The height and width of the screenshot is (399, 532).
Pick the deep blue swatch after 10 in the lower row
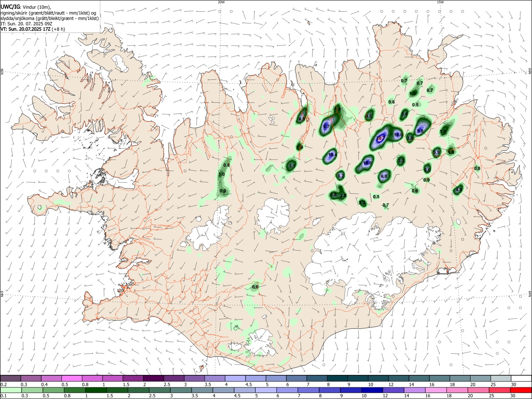click(x=372, y=390)
